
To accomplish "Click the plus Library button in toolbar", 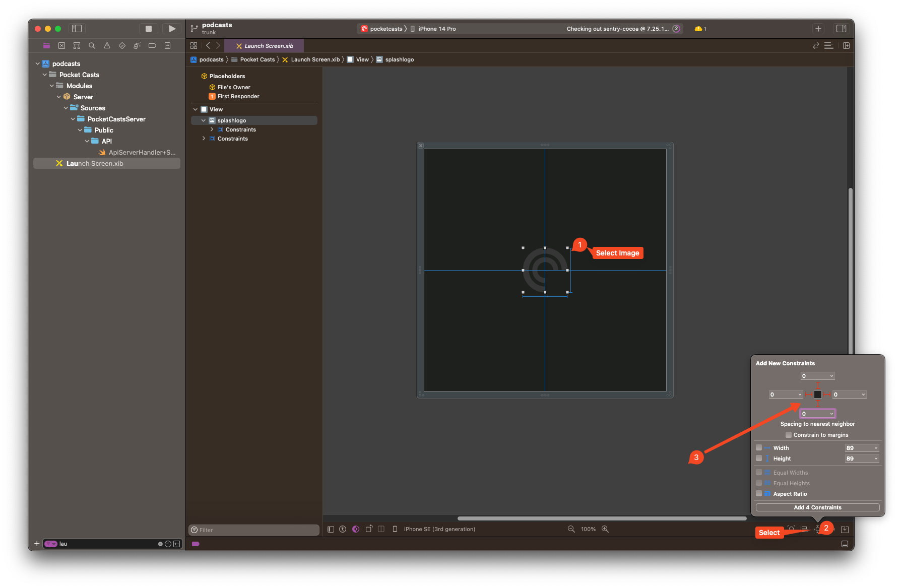I will [818, 29].
